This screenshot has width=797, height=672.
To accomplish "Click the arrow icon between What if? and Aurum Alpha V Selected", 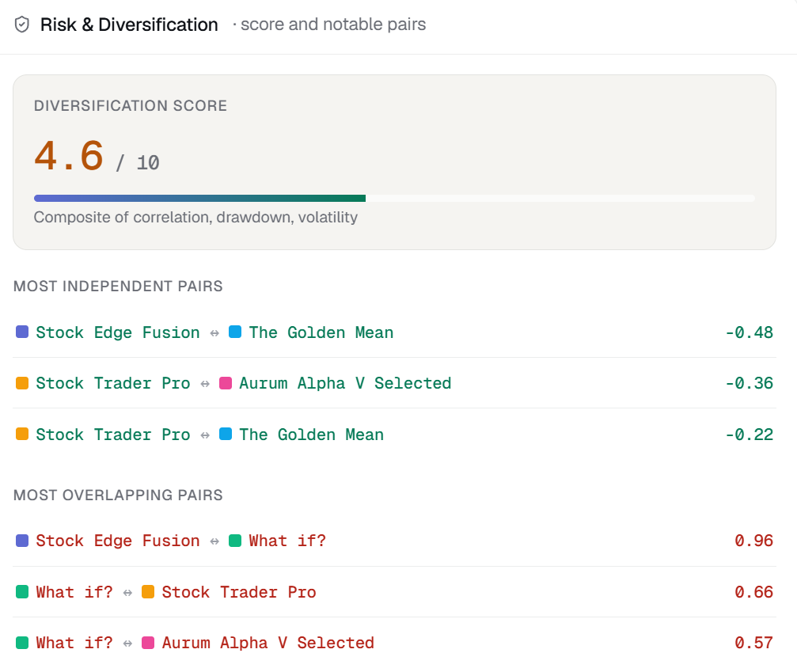I will (127, 644).
